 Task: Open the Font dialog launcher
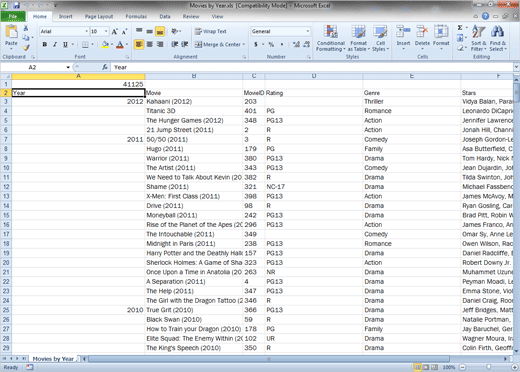click(127, 57)
